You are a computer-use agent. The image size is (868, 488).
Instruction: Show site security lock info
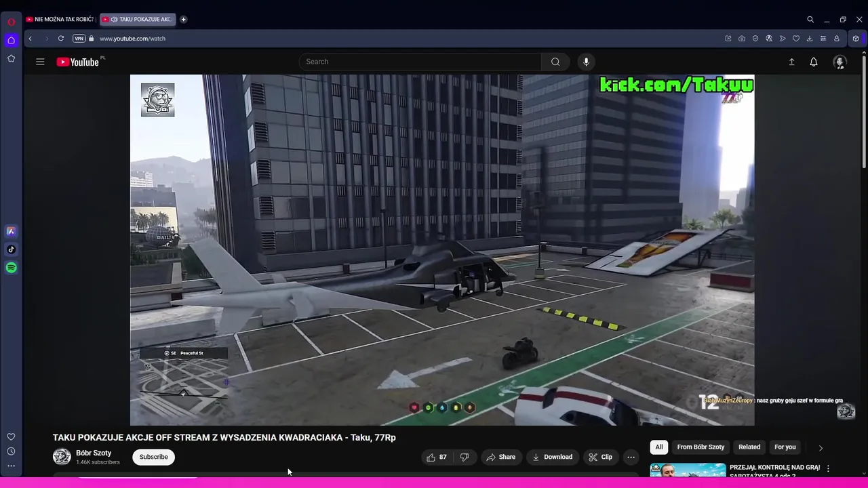click(x=92, y=39)
